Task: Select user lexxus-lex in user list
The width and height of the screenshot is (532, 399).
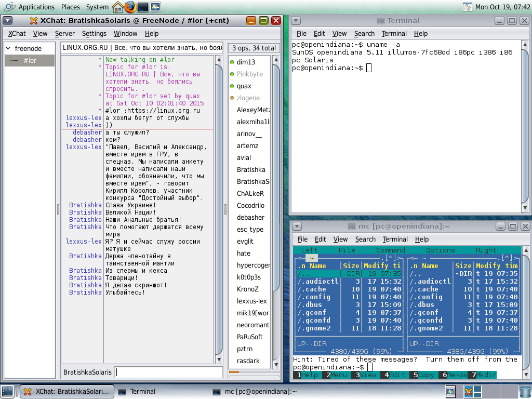Action: point(252,301)
